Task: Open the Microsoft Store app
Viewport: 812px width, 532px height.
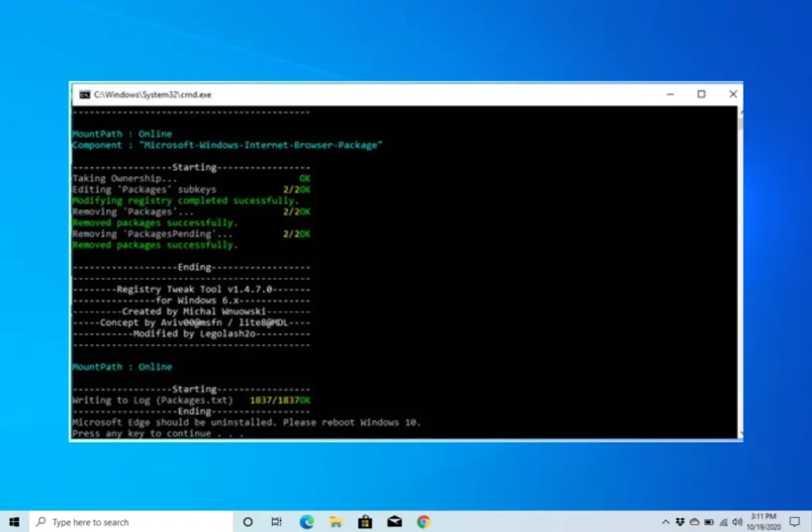Action: coord(365,522)
